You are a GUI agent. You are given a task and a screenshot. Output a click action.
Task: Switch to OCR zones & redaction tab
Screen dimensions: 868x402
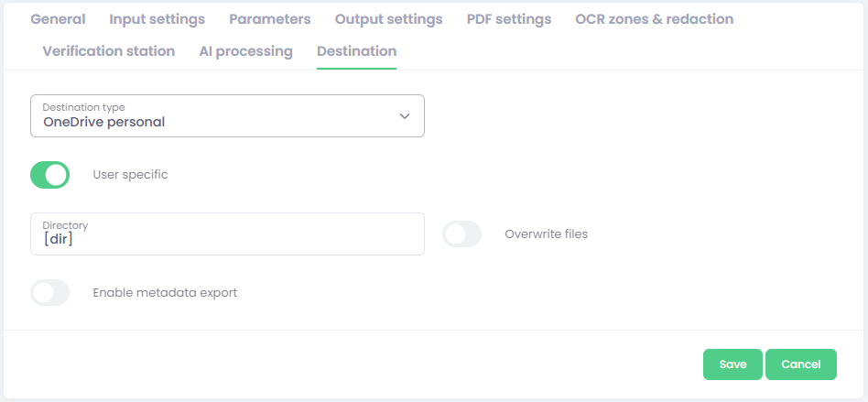click(655, 19)
